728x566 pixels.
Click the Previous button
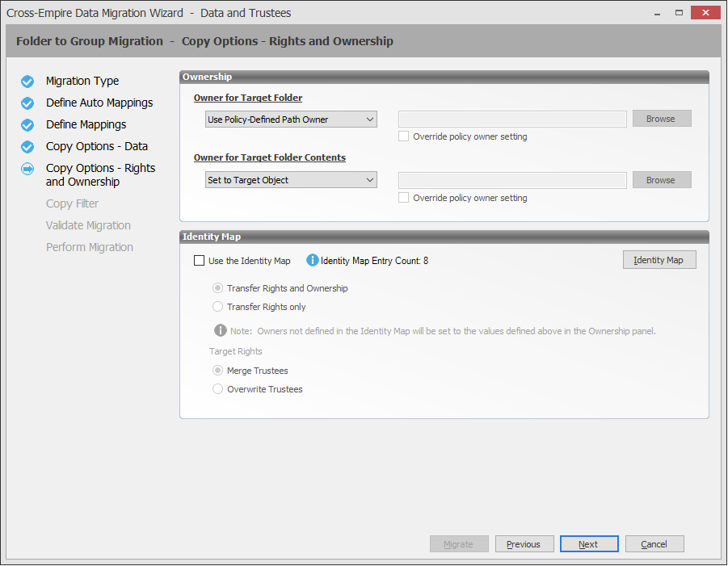click(524, 544)
